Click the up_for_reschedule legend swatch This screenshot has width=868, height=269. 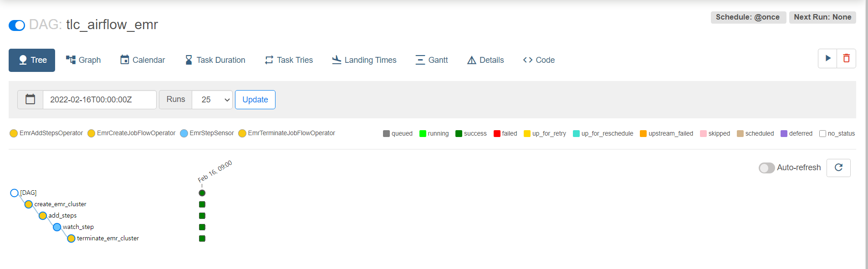576,133
